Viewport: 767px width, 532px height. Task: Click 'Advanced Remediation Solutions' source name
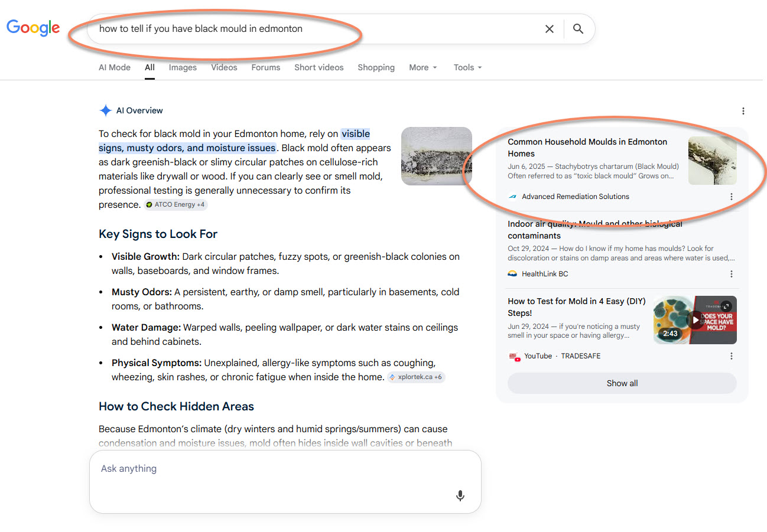coord(576,197)
